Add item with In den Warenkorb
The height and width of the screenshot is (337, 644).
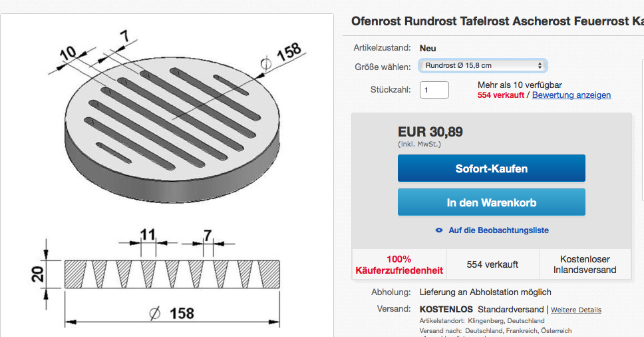point(491,202)
